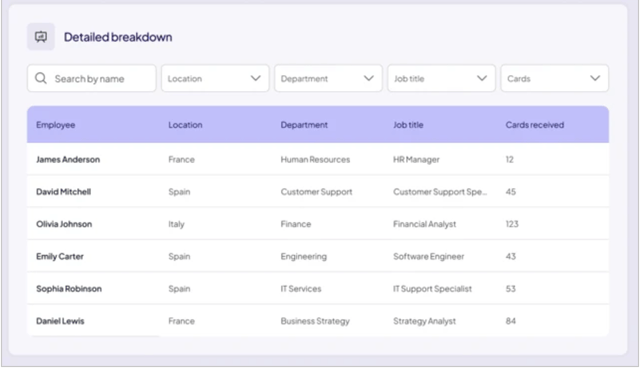Viewport: 640px width, 368px height.
Task: Click the Location column header
Action: click(185, 125)
